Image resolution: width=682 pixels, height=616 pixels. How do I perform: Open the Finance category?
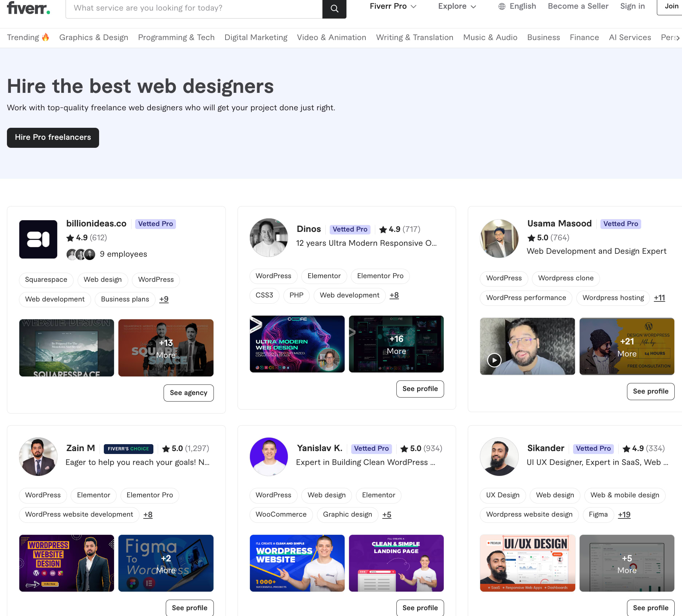584,37
